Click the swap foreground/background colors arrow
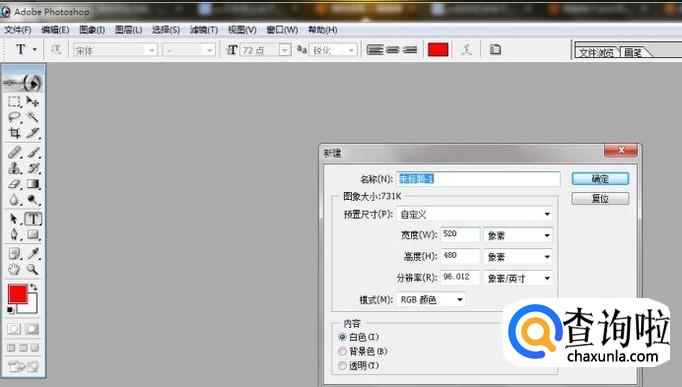The width and height of the screenshot is (682, 387). click(x=33, y=287)
